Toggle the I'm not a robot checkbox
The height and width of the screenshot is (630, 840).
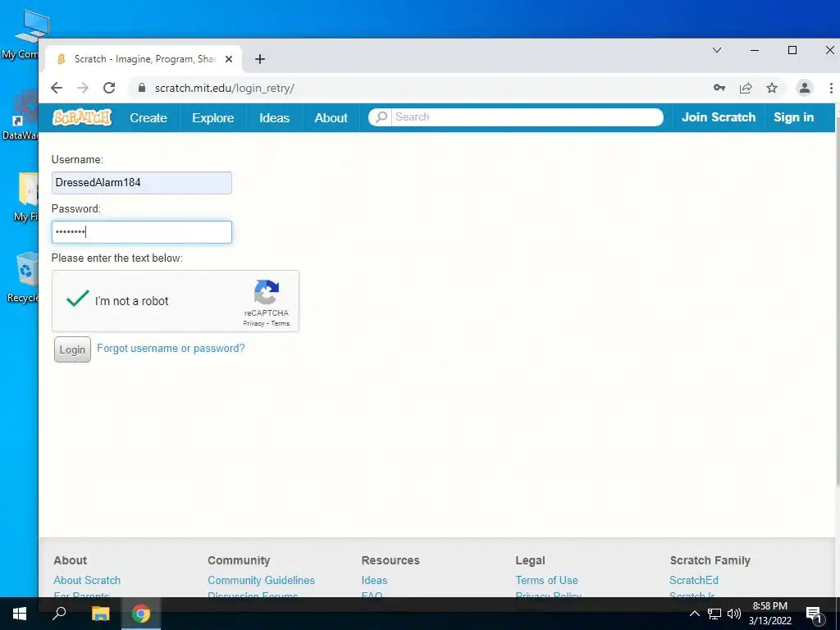tap(78, 299)
